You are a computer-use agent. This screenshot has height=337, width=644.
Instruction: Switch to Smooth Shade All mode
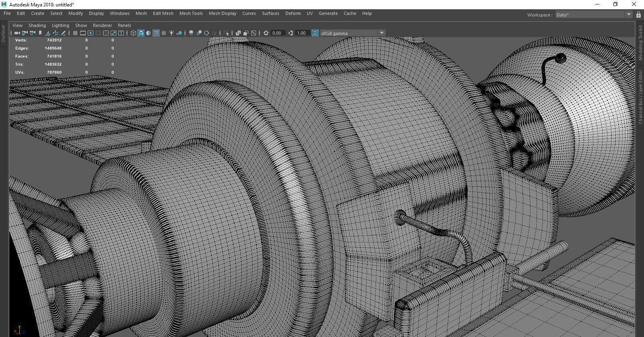[141, 33]
